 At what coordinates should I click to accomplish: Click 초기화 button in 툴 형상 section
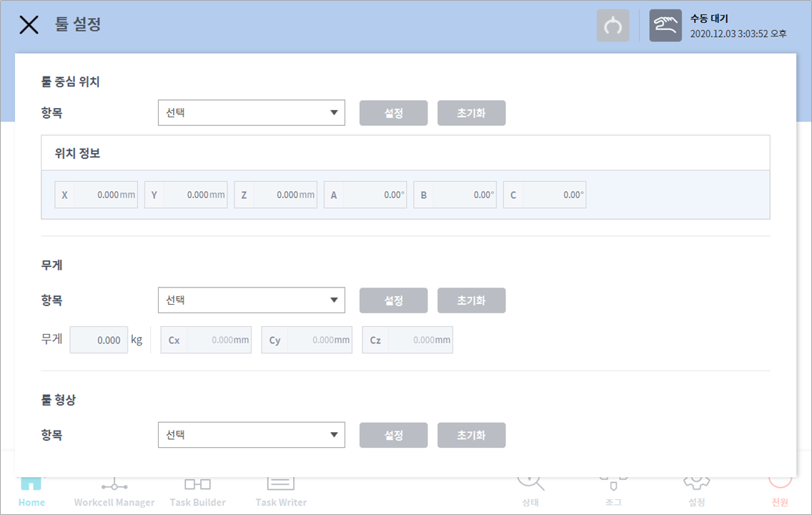pos(471,435)
